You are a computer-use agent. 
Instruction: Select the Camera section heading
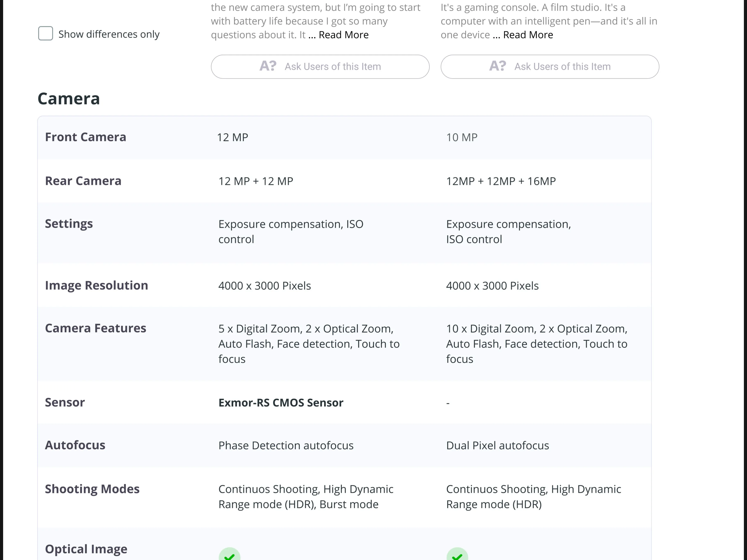(x=68, y=99)
